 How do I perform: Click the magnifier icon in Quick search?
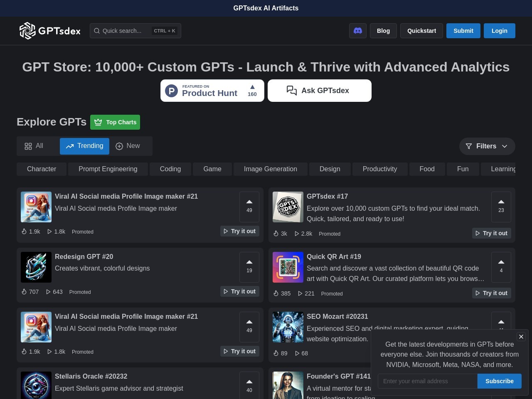(97, 31)
